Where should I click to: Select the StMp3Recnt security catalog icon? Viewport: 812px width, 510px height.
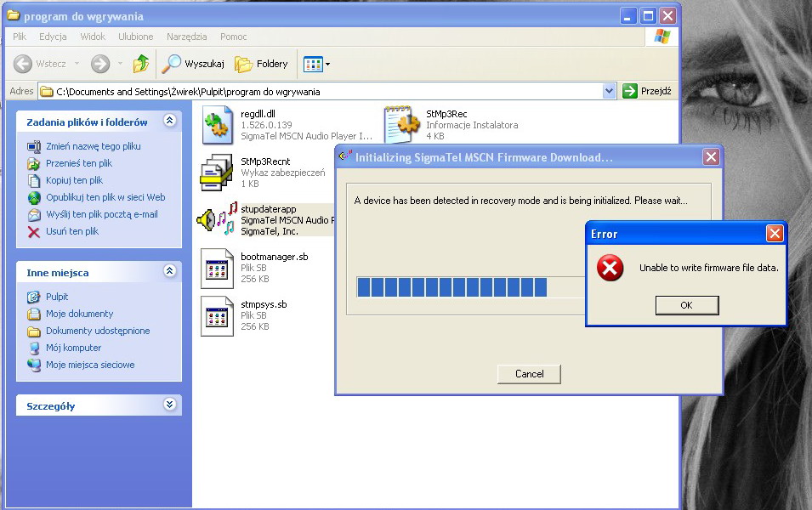(x=217, y=173)
